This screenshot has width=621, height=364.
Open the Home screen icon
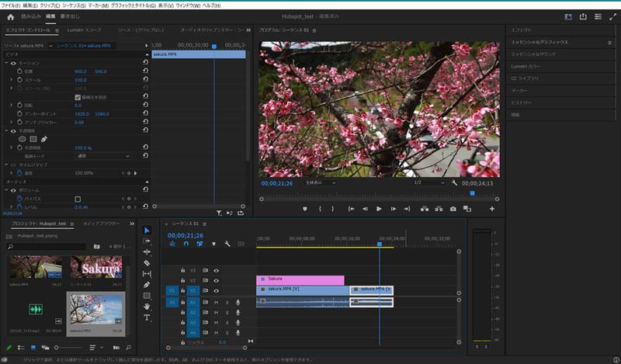pyautogui.click(x=11, y=16)
